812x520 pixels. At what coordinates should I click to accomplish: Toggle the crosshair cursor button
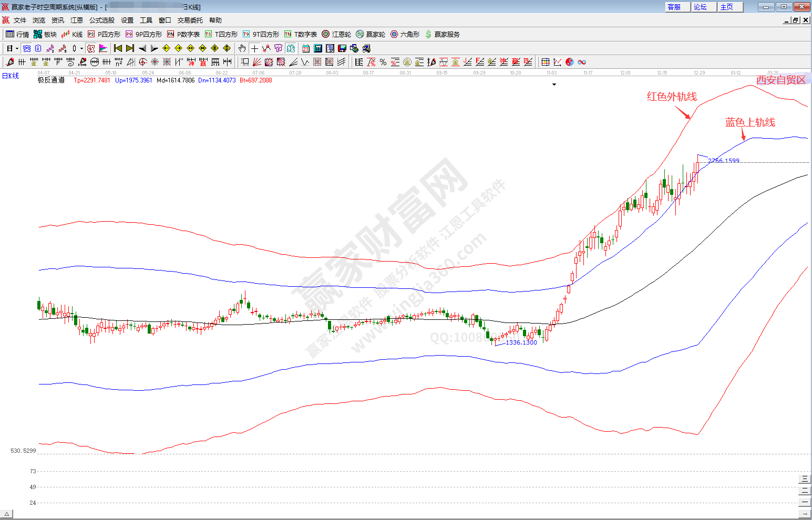pyautogui.click(x=254, y=48)
